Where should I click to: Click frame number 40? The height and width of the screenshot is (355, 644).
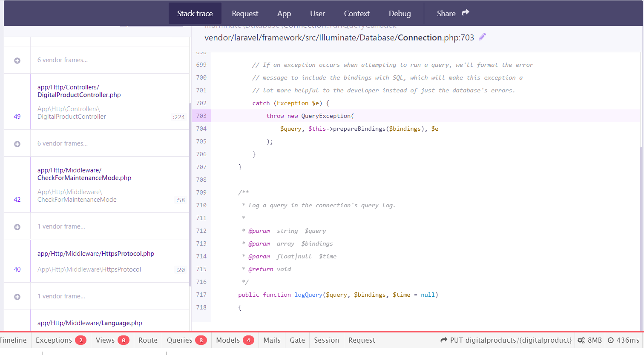pos(17,269)
